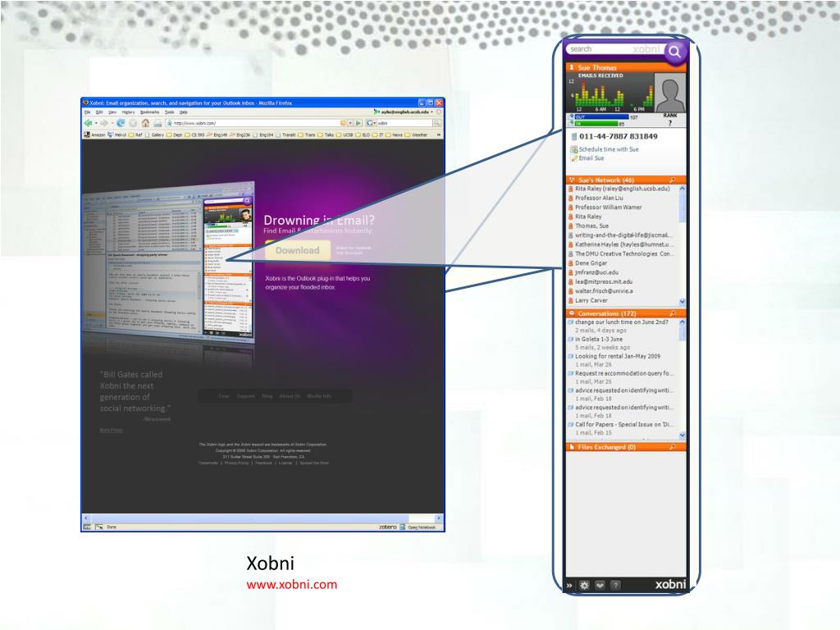The width and height of the screenshot is (840, 630).
Task: Click the Go arrow next to the address bar
Action: [x=358, y=123]
